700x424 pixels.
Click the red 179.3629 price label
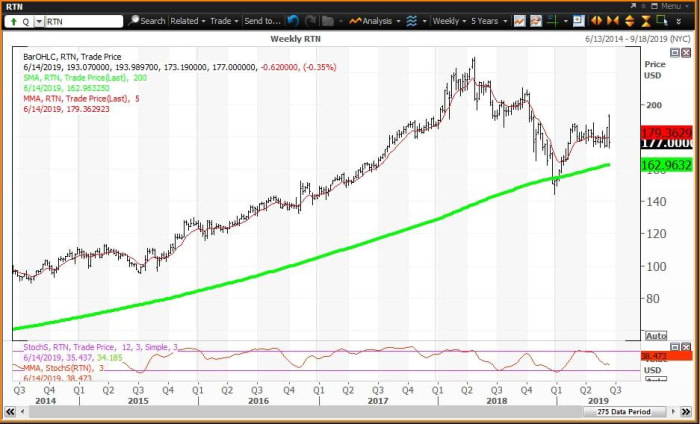point(667,133)
